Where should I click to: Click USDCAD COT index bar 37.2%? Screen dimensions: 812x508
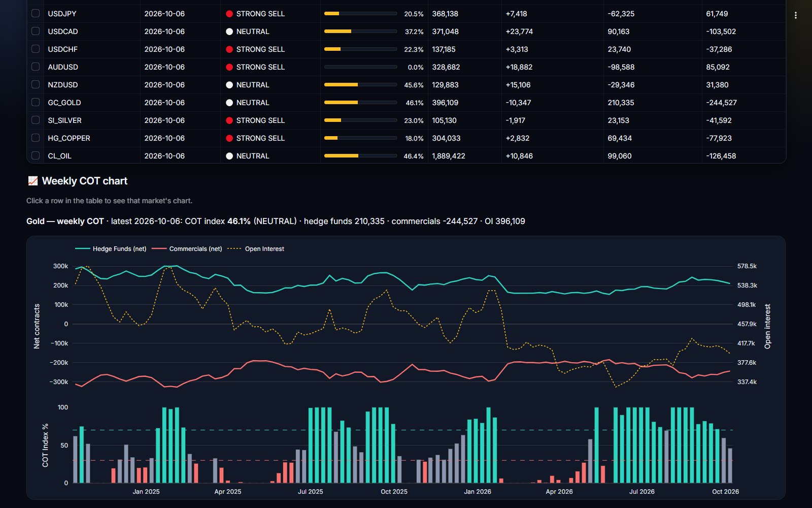tap(360, 31)
